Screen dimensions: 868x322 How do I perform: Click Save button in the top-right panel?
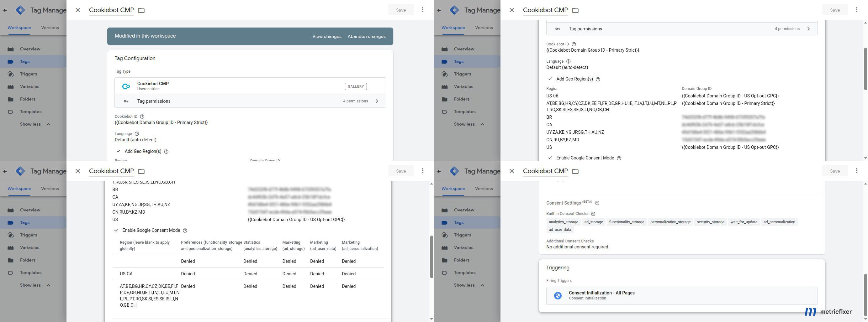pos(835,10)
